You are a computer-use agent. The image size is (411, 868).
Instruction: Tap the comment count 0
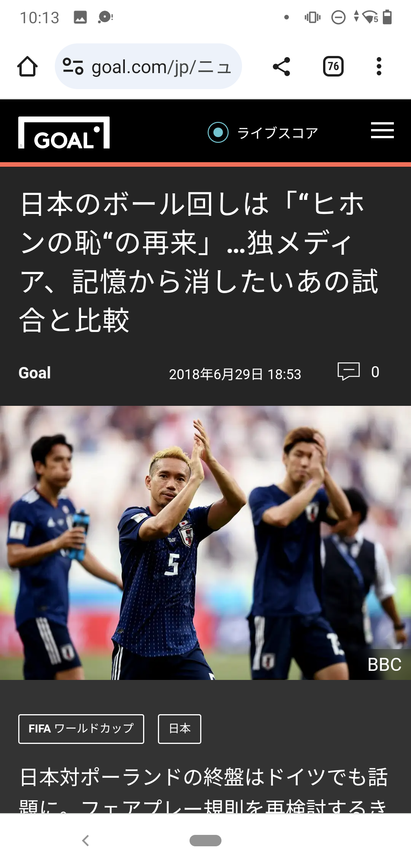click(x=375, y=372)
